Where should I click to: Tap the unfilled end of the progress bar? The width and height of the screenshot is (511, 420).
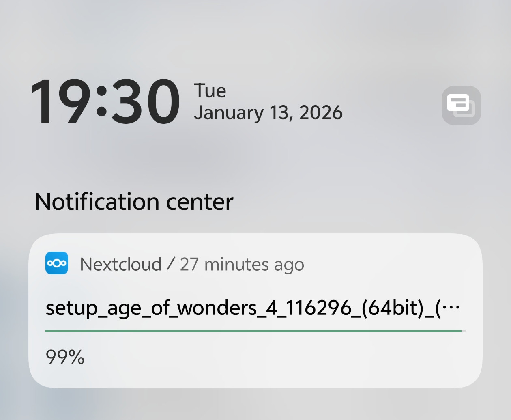coord(464,331)
